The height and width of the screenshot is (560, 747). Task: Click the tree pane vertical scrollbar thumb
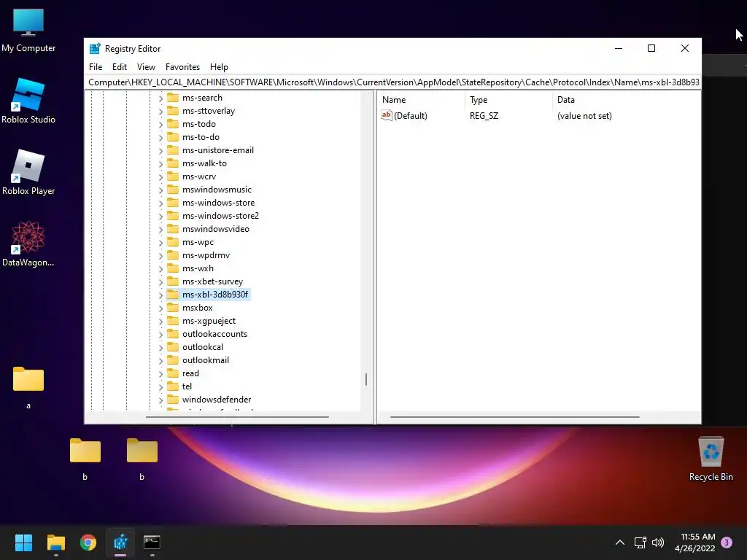pos(366,379)
